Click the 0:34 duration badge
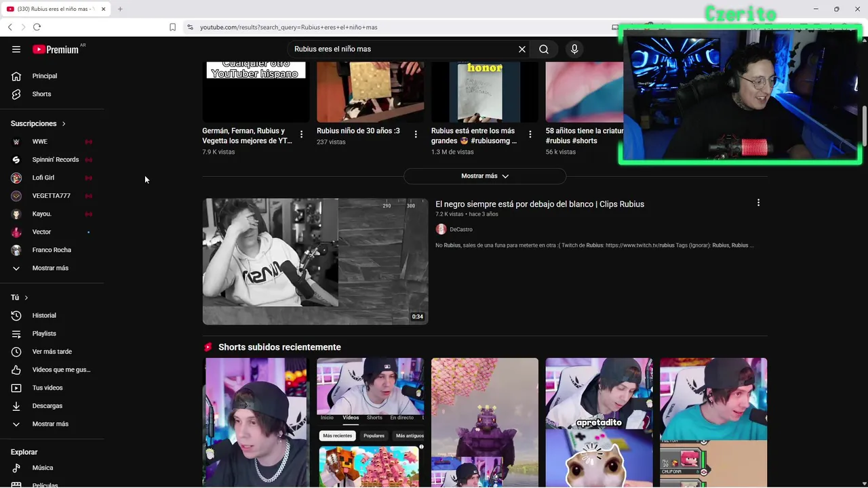The image size is (868, 488). [x=417, y=317]
